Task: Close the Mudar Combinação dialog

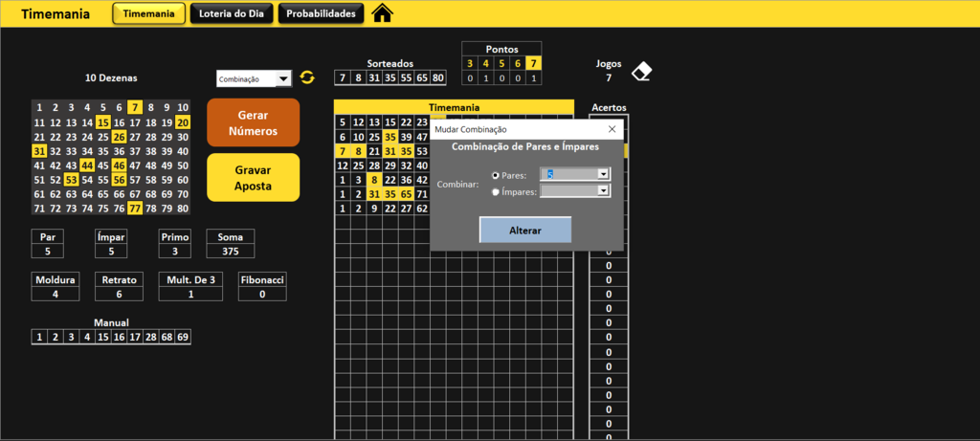Action: [612, 129]
